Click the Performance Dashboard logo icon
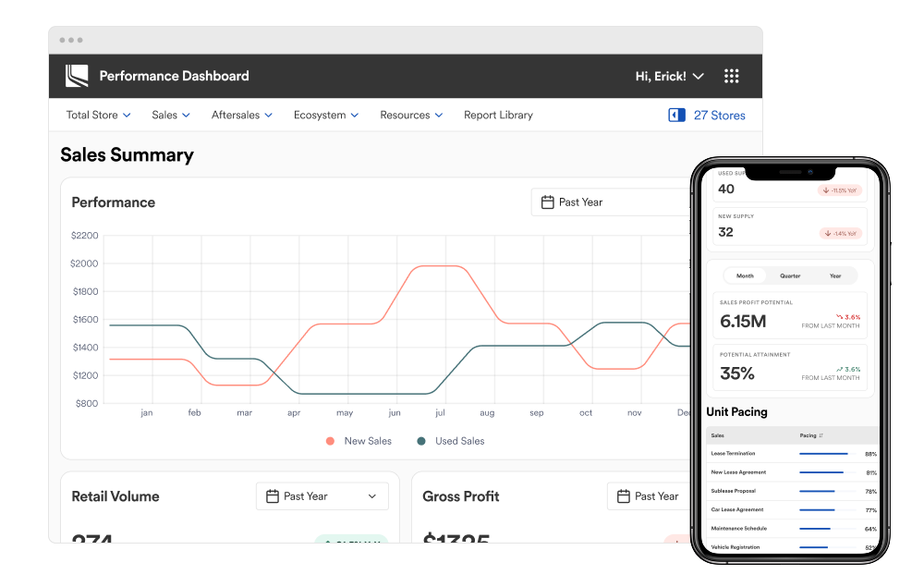The width and height of the screenshot is (924, 587). (77, 76)
